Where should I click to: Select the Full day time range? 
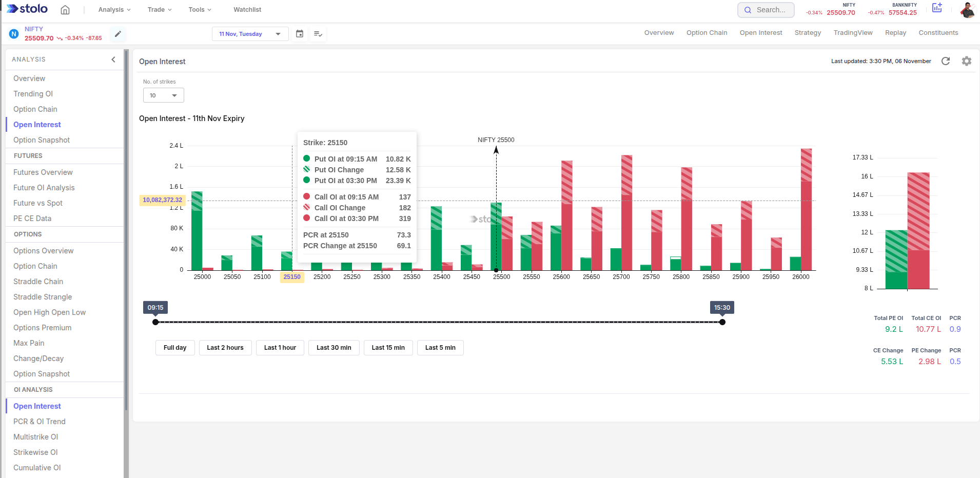click(x=175, y=348)
